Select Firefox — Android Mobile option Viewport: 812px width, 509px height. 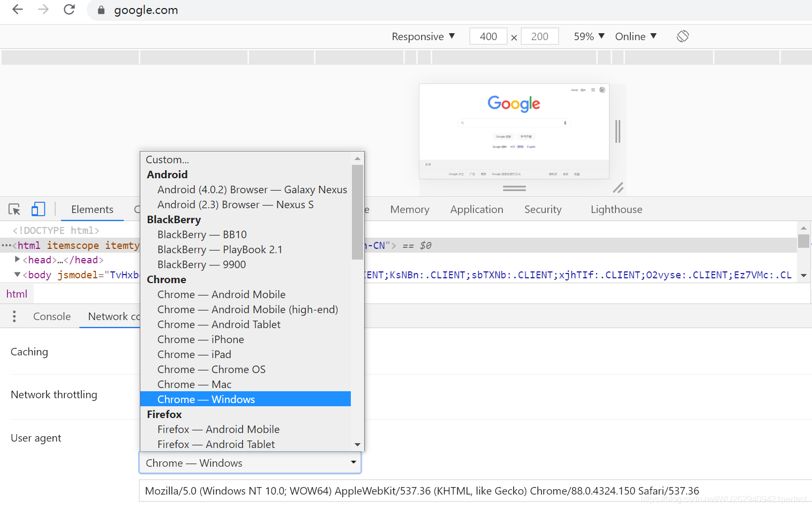(x=245, y=429)
